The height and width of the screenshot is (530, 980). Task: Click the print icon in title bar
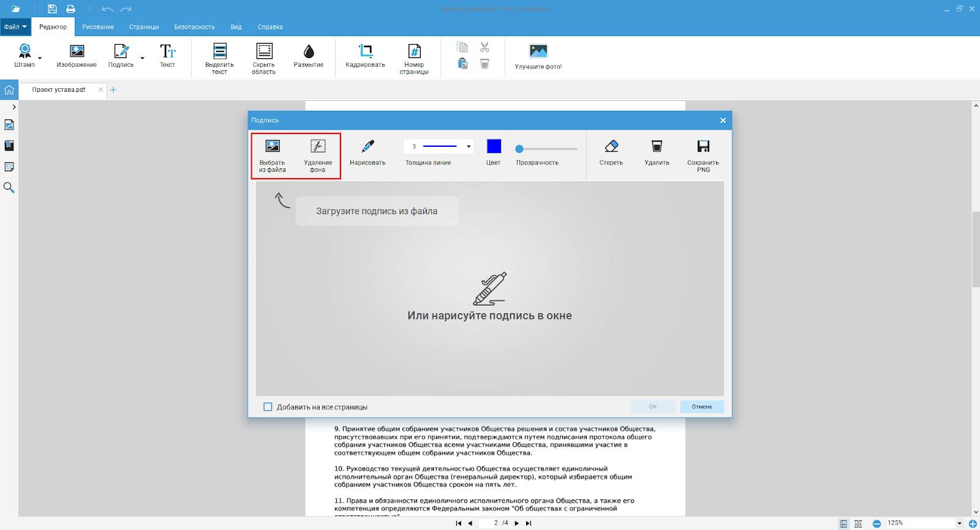71,9
